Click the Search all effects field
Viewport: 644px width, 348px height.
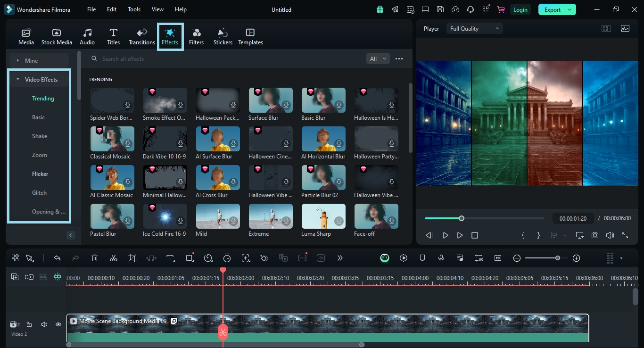(226, 58)
